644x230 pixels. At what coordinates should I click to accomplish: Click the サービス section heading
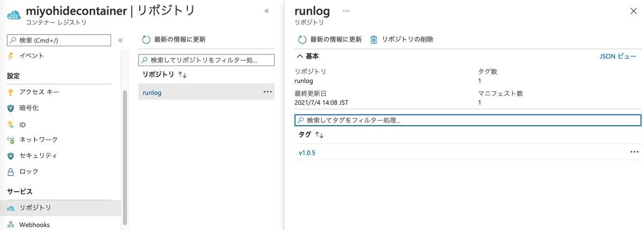(x=20, y=192)
